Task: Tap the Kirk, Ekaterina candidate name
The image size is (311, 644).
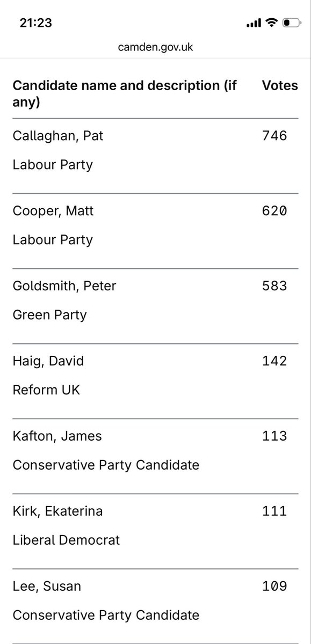Action: pyautogui.click(x=57, y=511)
